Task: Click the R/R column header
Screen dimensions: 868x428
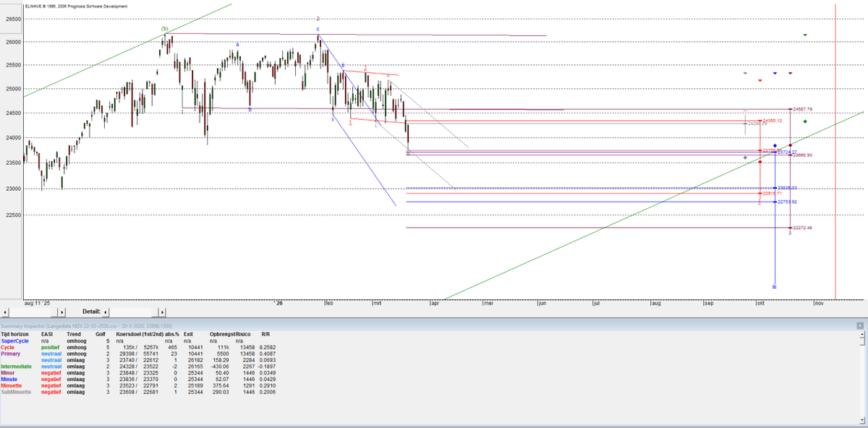Action: point(266,334)
